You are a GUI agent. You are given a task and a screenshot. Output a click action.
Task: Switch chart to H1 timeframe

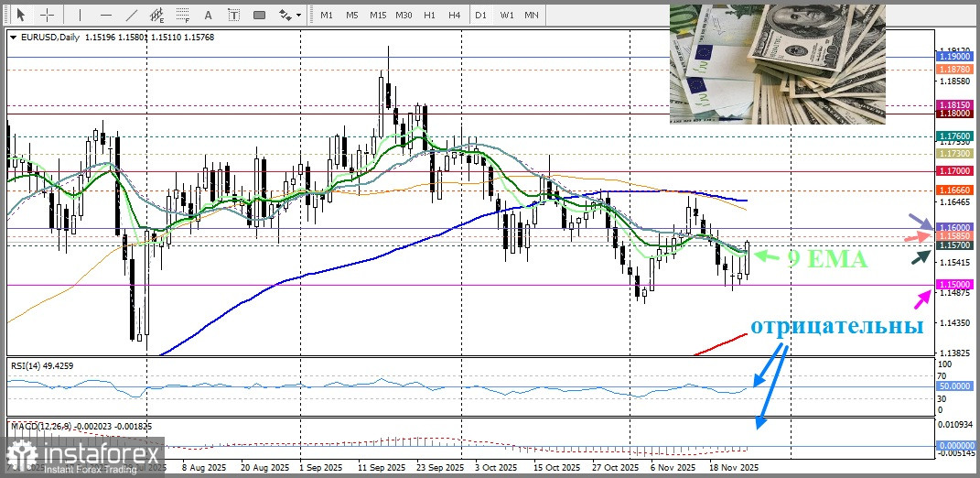(x=429, y=15)
